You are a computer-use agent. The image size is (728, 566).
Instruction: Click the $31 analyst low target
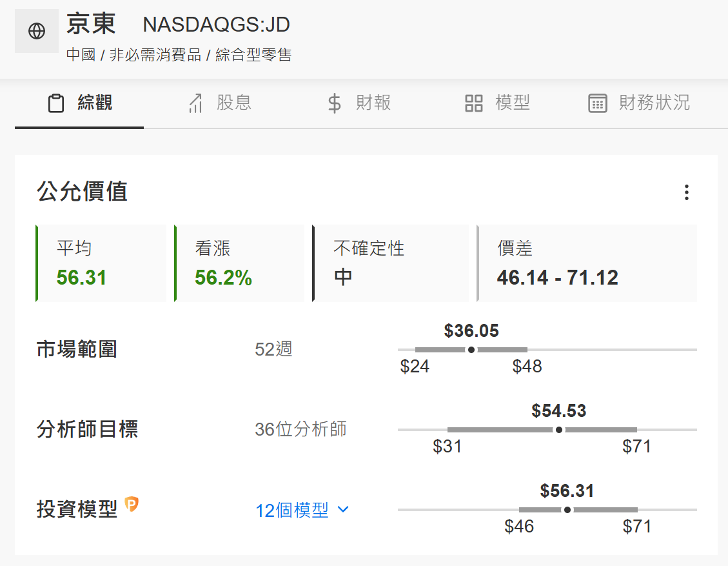(x=447, y=447)
